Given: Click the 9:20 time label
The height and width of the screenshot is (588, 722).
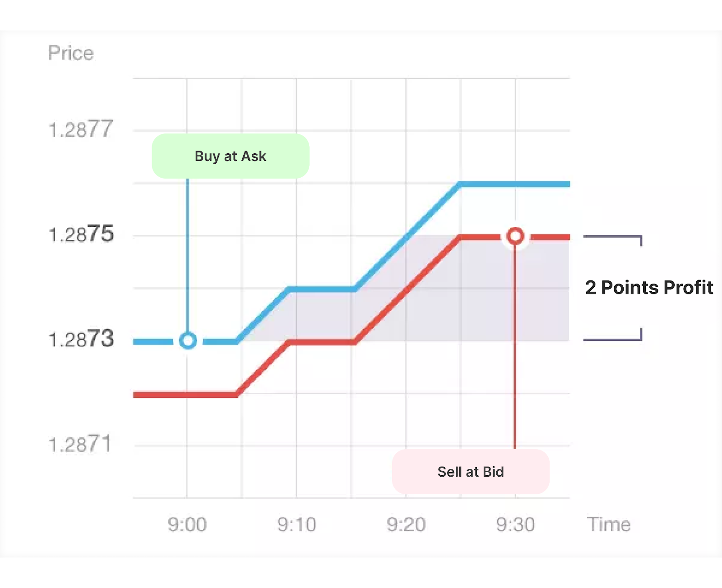Looking at the screenshot, I should (406, 524).
